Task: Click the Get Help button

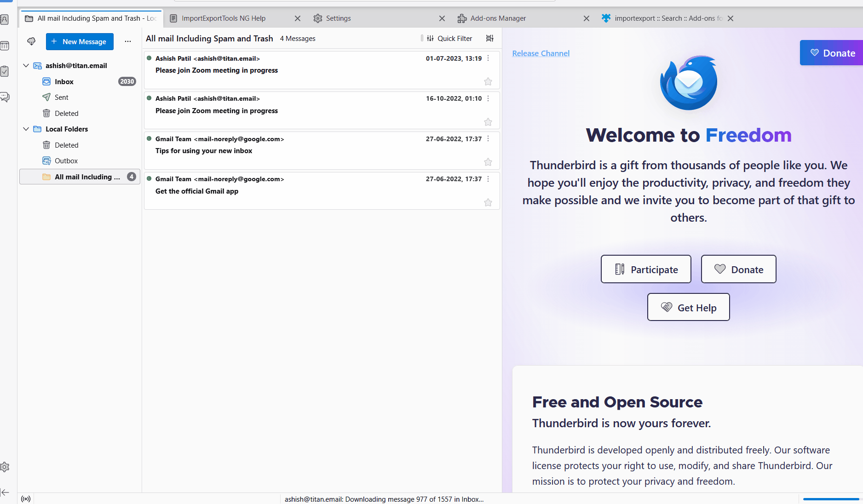Action: point(689,307)
